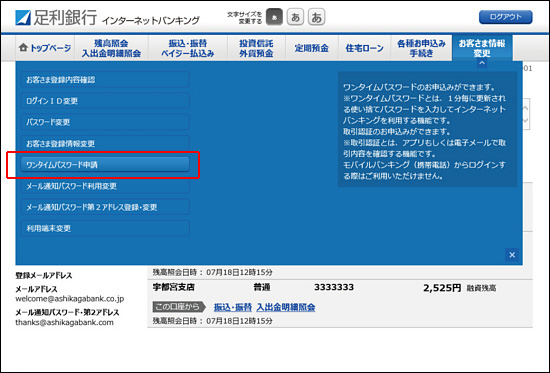Click the thanks@ashikagabank.com address text
The image size is (550, 373).
pos(65,322)
